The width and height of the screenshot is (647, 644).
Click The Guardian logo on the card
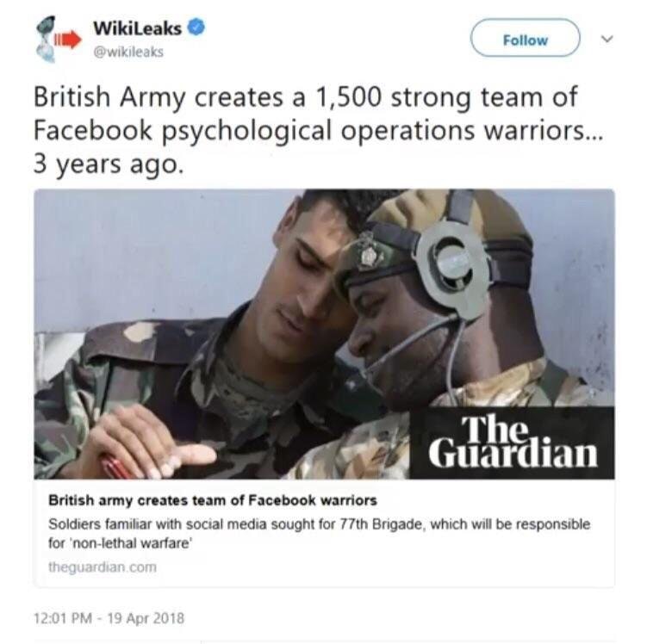tap(512, 443)
